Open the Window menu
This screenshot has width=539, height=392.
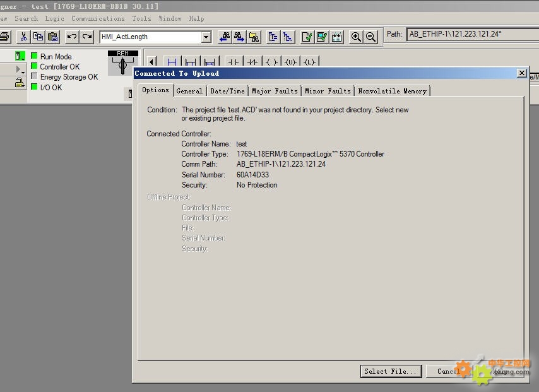pos(170,18)
